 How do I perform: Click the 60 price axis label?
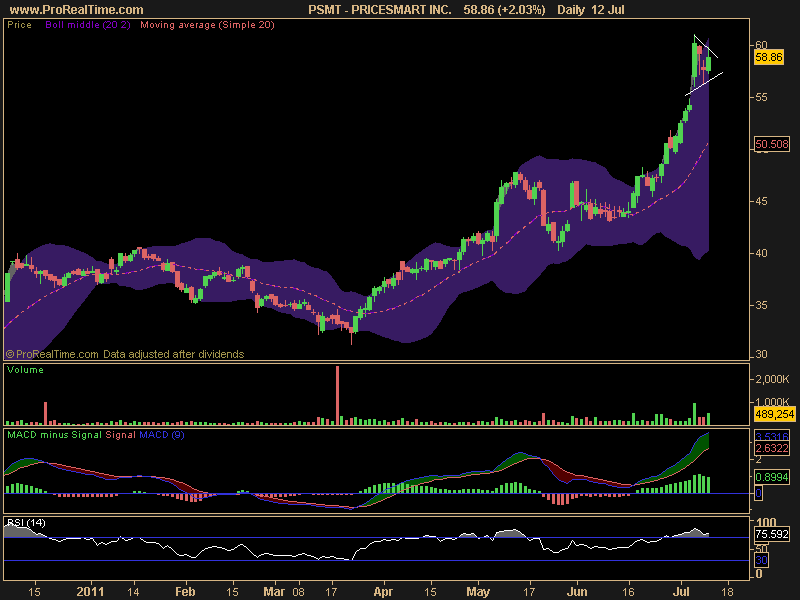(761, 45)
